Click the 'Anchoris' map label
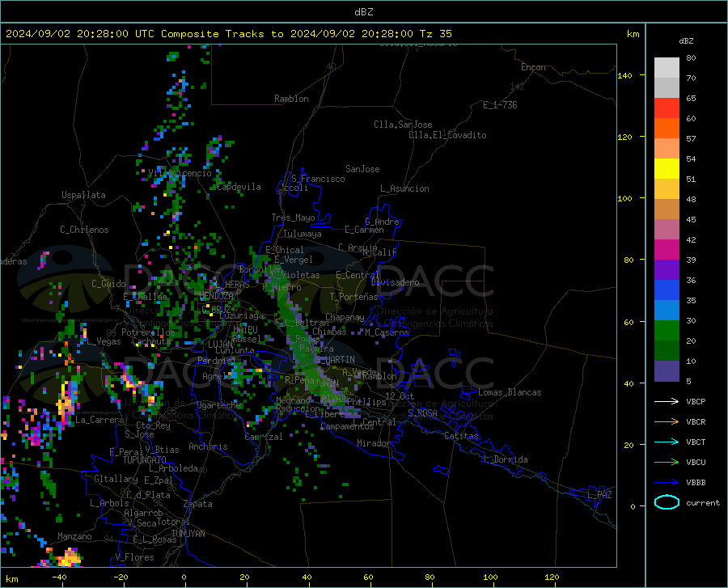The image size is (728, 588). (x=208, y=446)
